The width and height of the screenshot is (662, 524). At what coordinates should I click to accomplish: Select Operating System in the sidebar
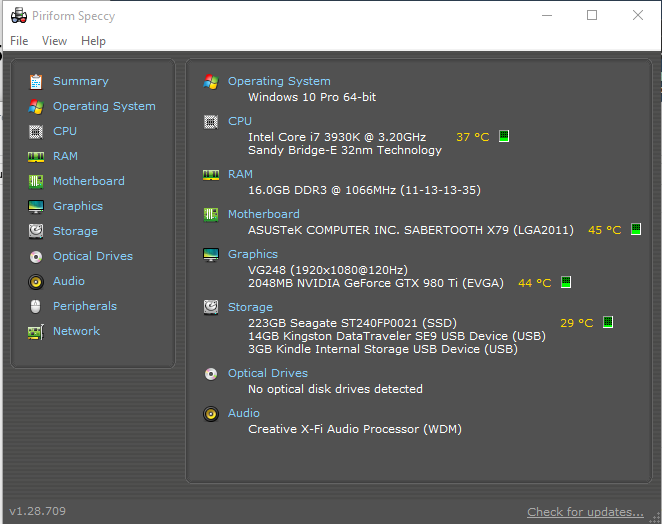click(104, 106)
